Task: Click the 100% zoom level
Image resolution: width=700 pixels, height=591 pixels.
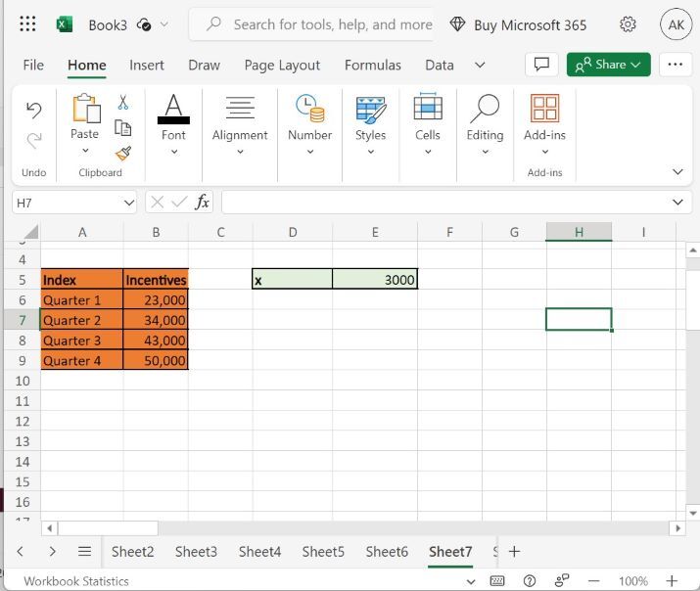Action: click(633, 581)
